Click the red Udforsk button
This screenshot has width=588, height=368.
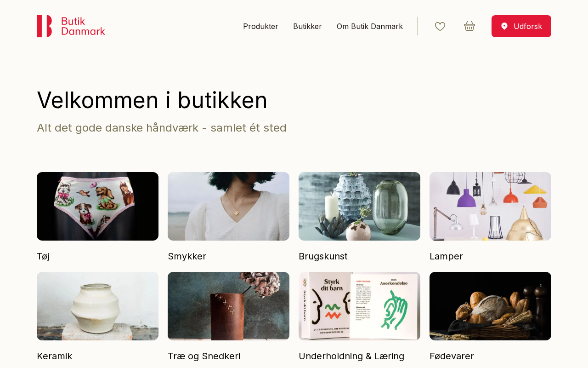tap(521, 26)
